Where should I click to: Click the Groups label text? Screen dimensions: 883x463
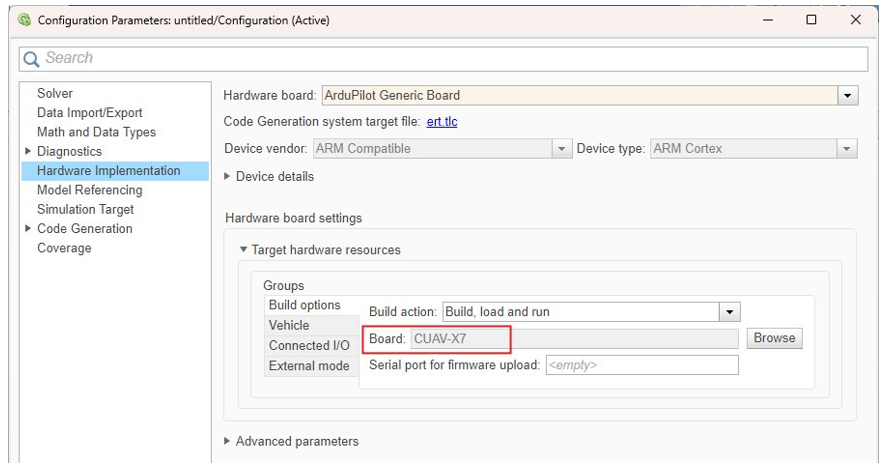coord(283,286)
